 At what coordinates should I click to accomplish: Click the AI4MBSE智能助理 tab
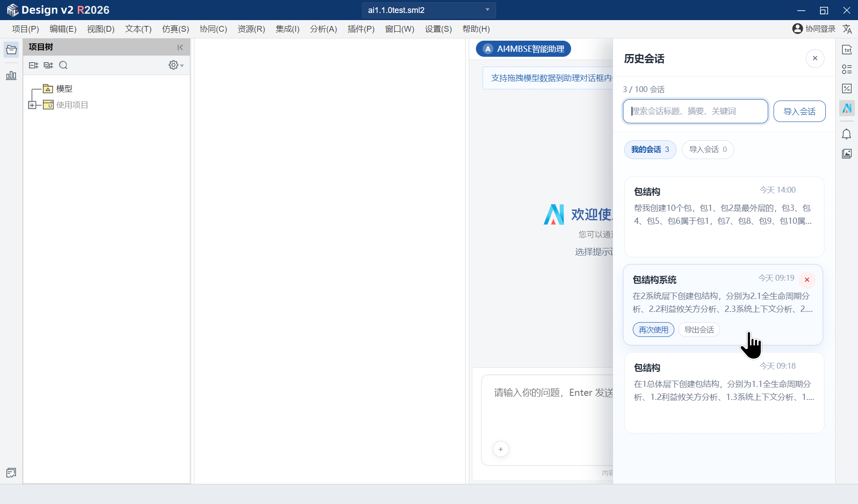click(523, 49)
